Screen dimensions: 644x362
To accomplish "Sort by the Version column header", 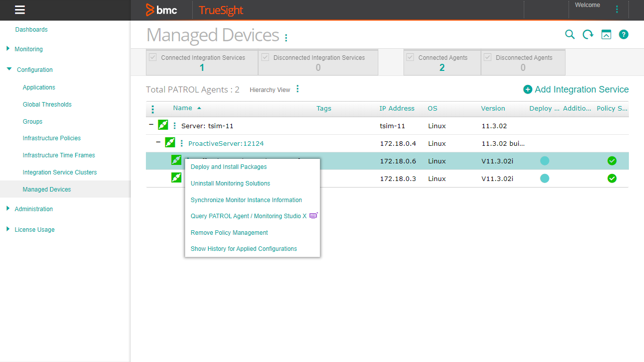I will (x=493, y=108).
